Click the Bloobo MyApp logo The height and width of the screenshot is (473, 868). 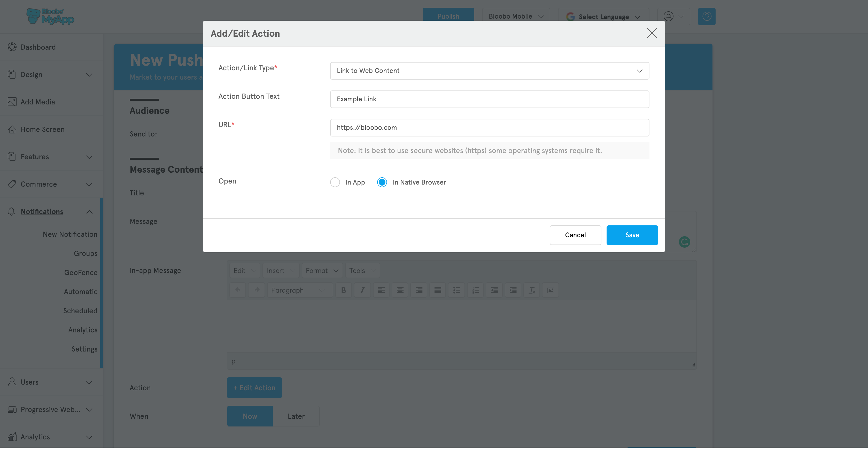(50, 16)
